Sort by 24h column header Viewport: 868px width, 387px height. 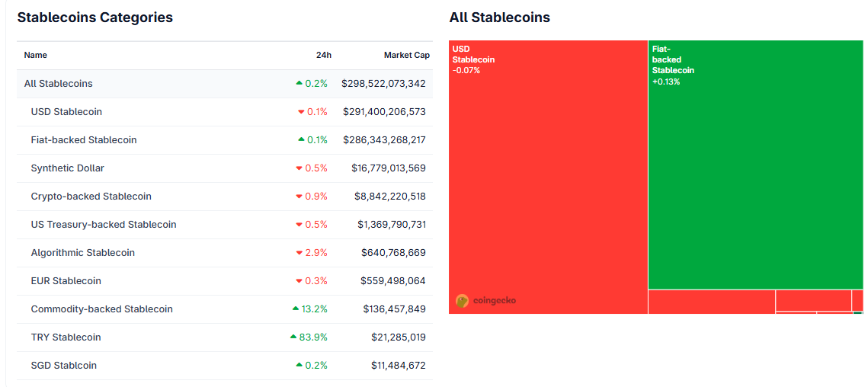click(324, 55)
